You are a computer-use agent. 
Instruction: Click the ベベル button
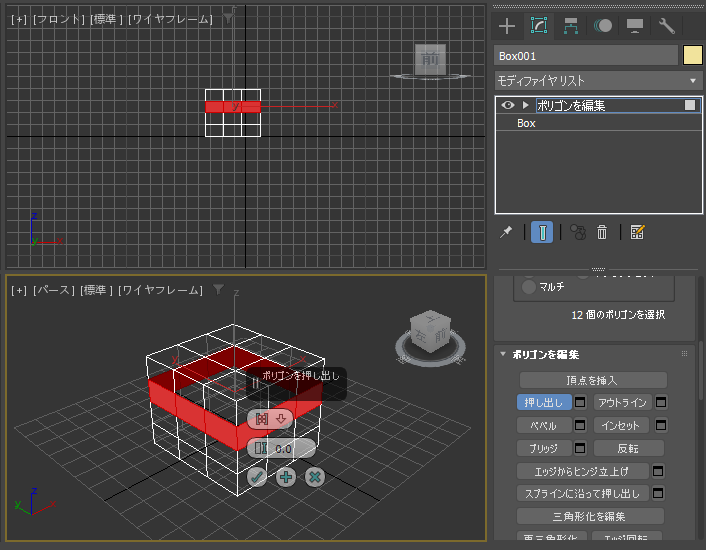pyautogui.click(x=544, y=425)
